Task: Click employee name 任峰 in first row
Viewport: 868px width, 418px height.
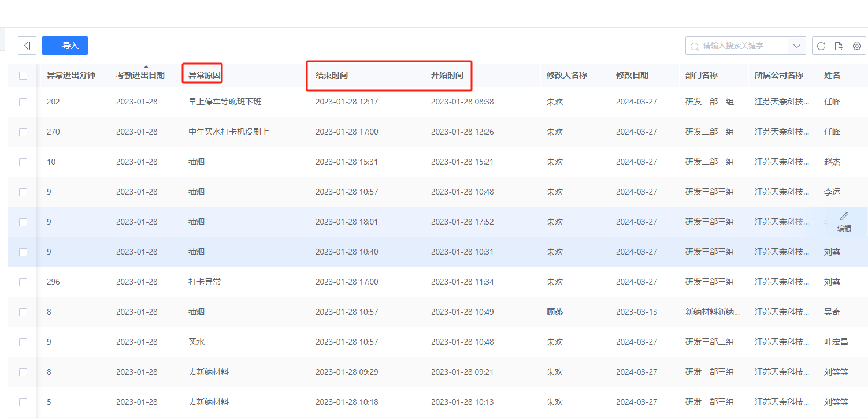Action: 832,102
